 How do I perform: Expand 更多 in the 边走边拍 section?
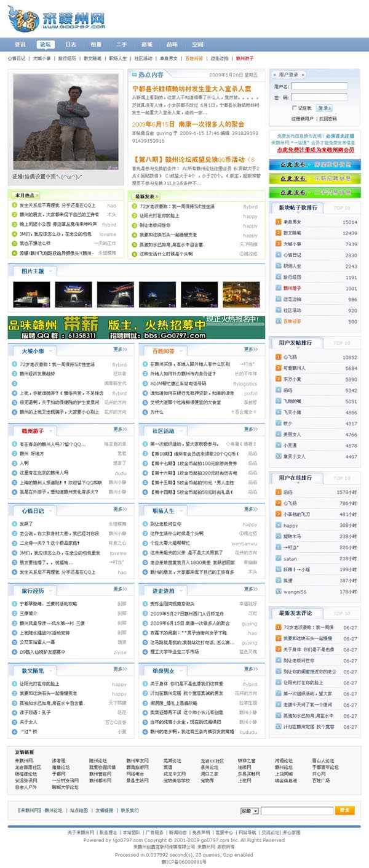250,589
